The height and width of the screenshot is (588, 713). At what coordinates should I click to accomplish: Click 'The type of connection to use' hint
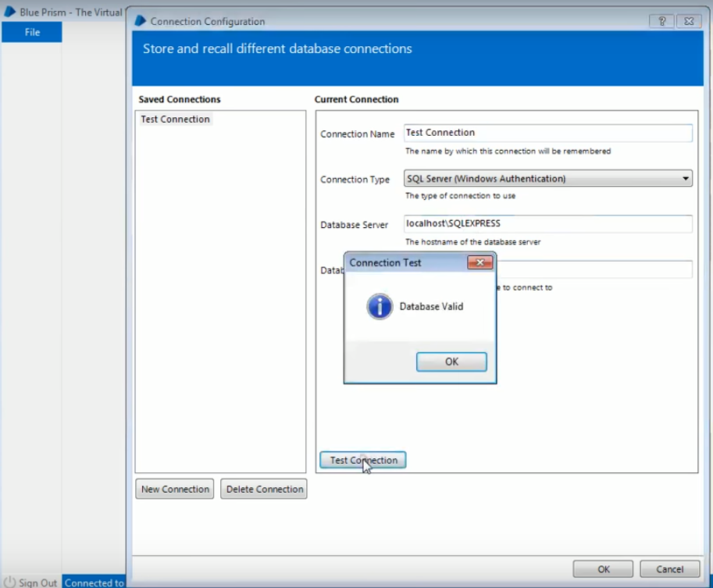click(x=460, y=196)
